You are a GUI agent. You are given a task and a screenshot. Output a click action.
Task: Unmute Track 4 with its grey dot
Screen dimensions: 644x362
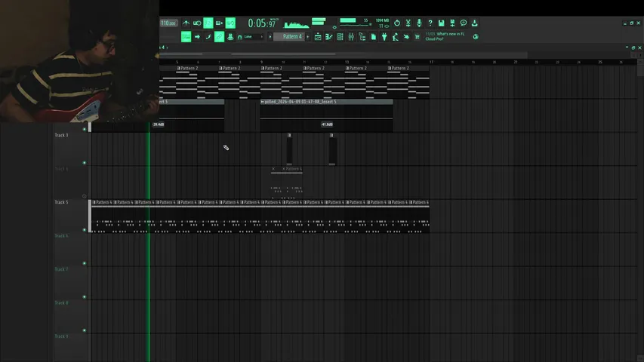(x=85, y=196)
